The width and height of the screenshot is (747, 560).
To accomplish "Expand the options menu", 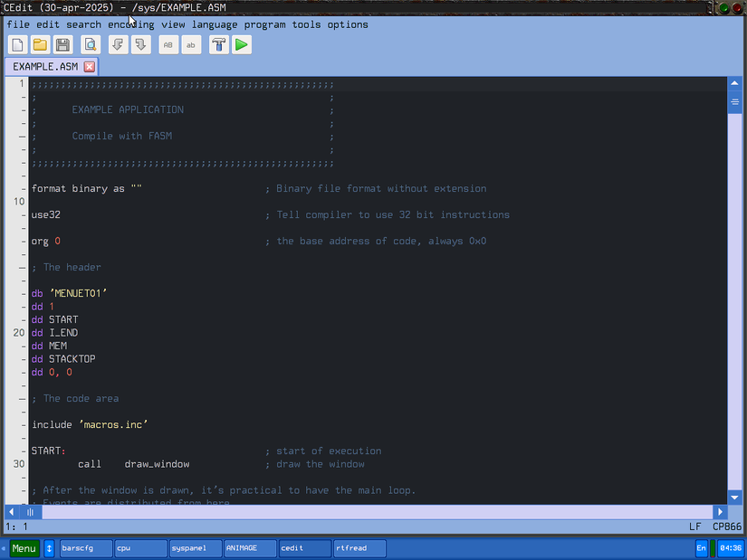I will [348, 24].
